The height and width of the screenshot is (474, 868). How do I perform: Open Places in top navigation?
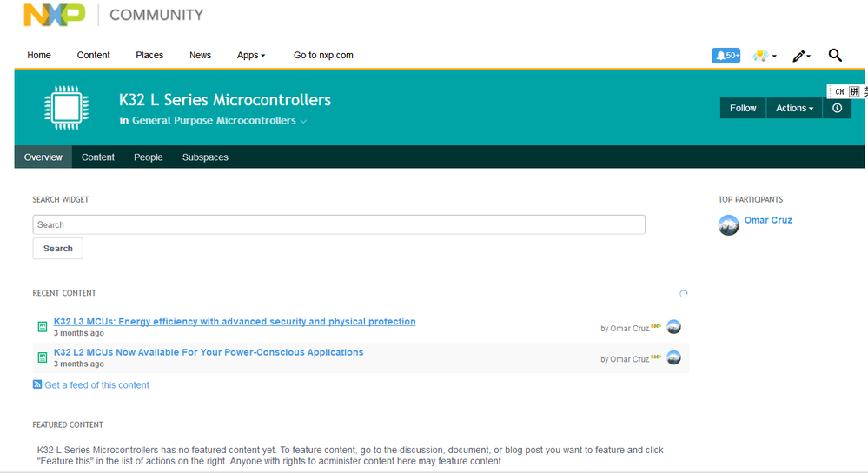[x=149, y=56]
